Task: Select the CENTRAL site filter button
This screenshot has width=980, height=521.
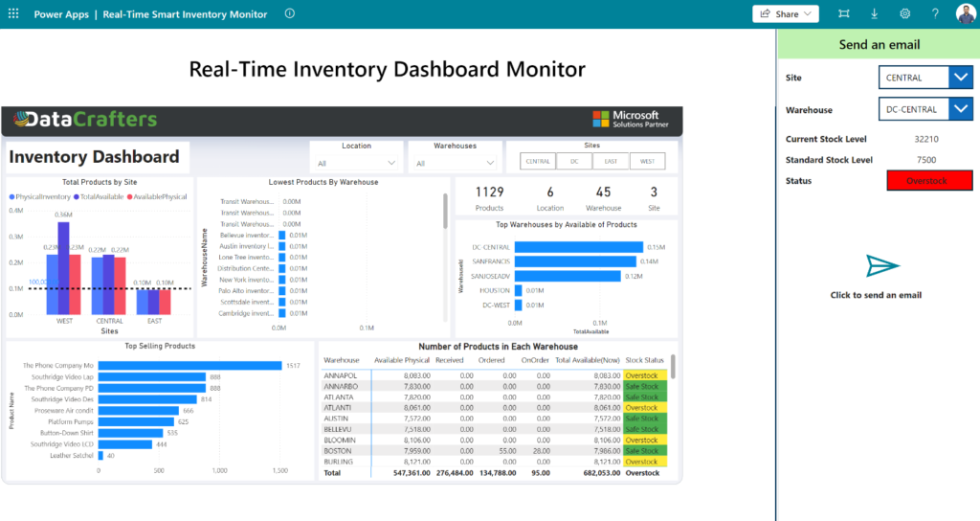Action: (x=538, y=161)
